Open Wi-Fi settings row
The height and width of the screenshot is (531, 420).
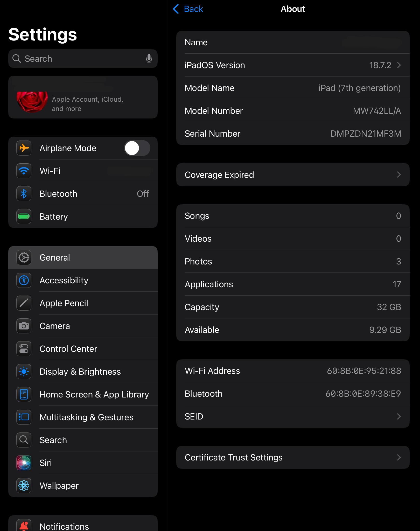click(x=83, y=171)
